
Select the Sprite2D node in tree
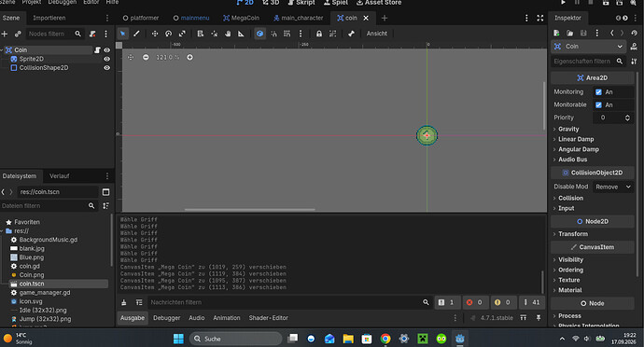tap(31, 59)
